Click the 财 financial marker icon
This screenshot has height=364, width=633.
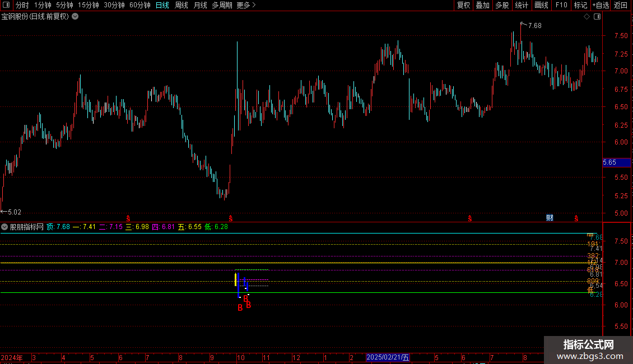point(550,217)
